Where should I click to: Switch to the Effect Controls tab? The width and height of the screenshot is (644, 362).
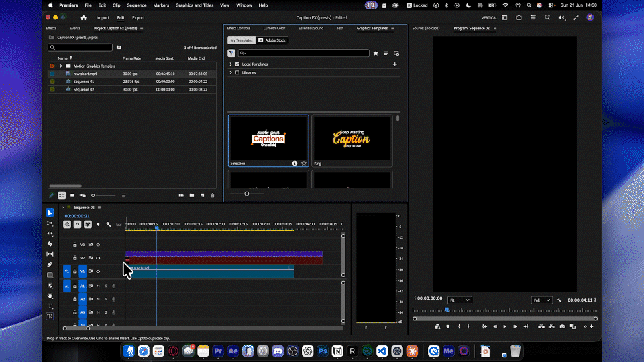(239, 28)
